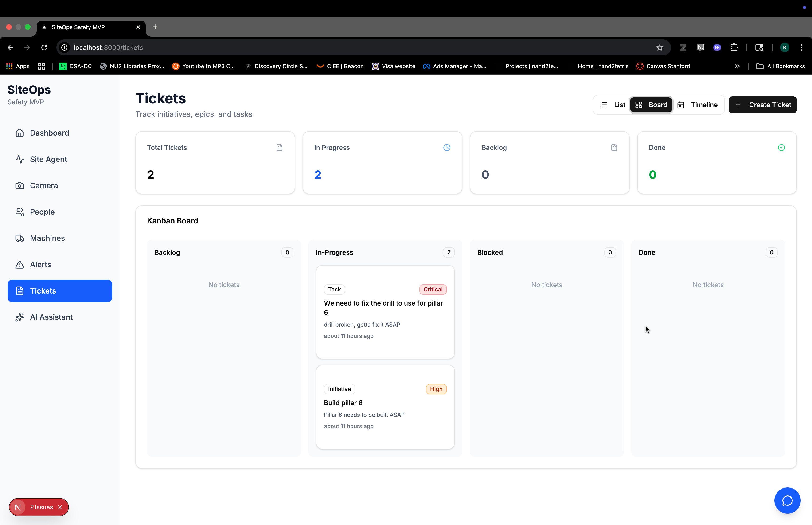Switch to List view
This screenshot has height=525, width=812.
(613, 105)
